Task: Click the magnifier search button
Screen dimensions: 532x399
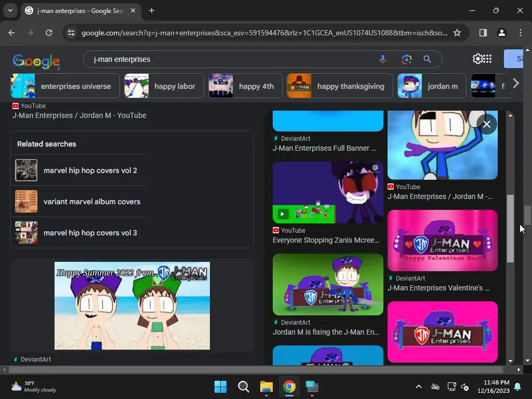Action: coord(427,59)
